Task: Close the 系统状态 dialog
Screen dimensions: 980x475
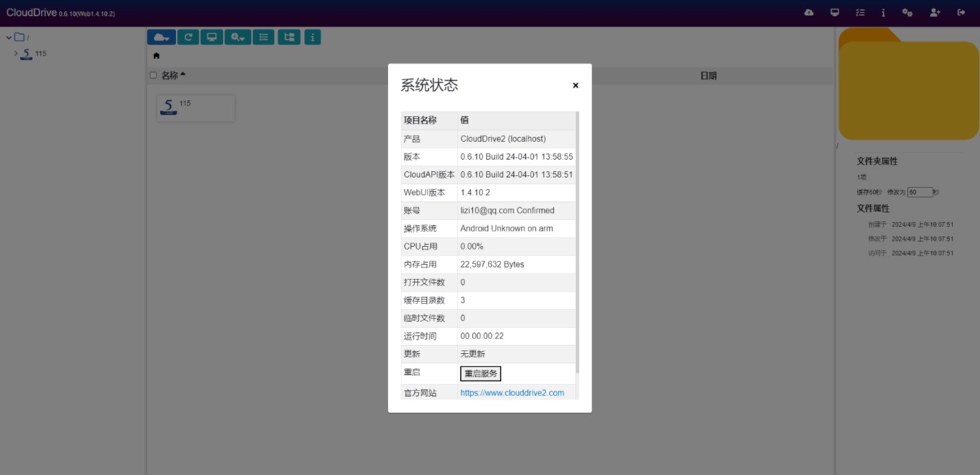Action: pos(575,86)
